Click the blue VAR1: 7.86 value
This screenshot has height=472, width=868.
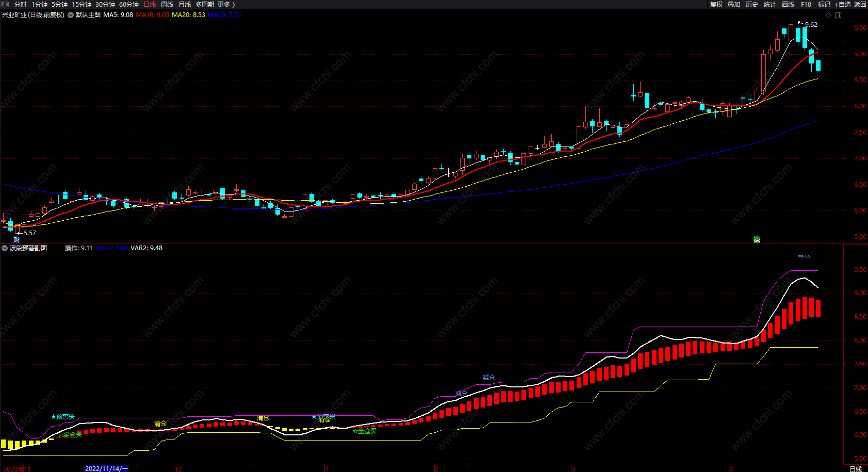(x=112, y=248)
